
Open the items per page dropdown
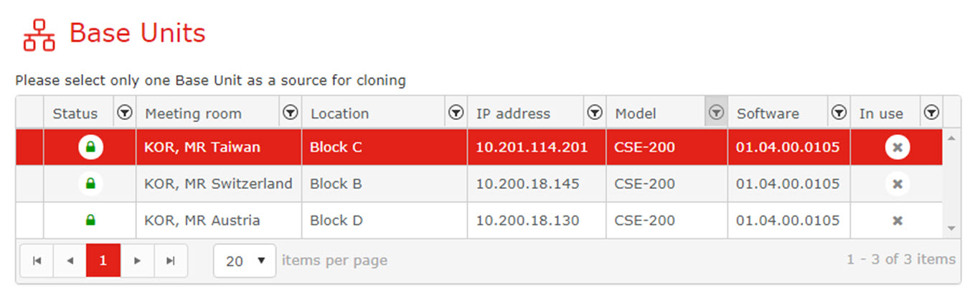(245, 261)
